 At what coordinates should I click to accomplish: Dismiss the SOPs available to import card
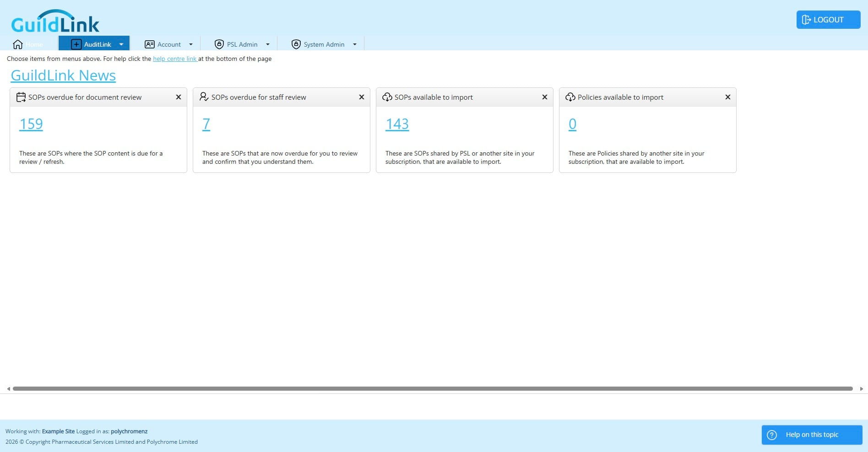(545, 97)
